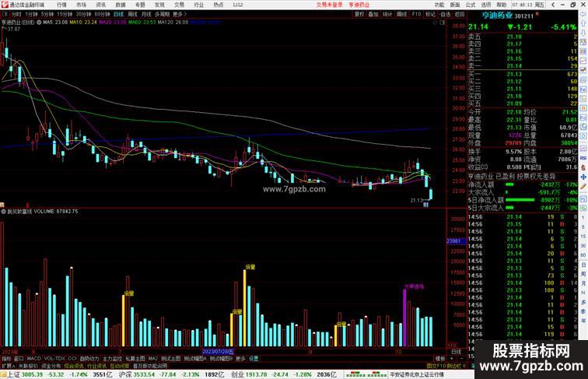
Task: Expand 更多 indicators in bottom bar
Action: (x=240, y=359)
